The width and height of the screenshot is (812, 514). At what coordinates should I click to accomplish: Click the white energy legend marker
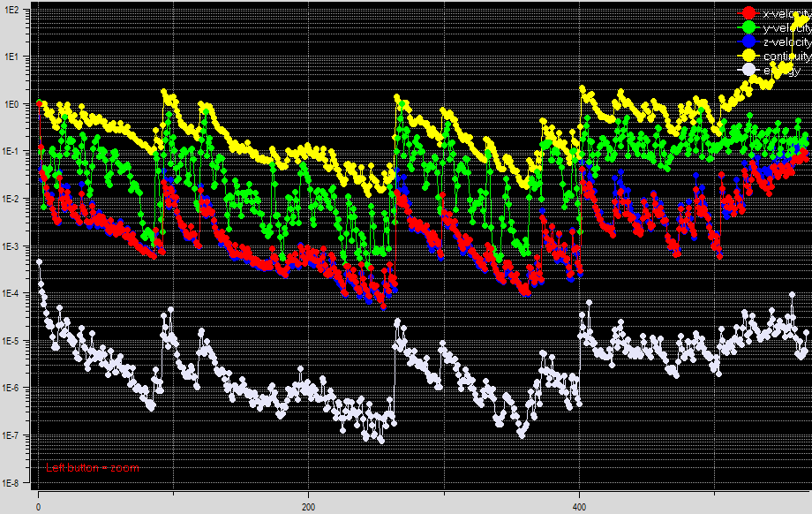[x=749, y=71]
